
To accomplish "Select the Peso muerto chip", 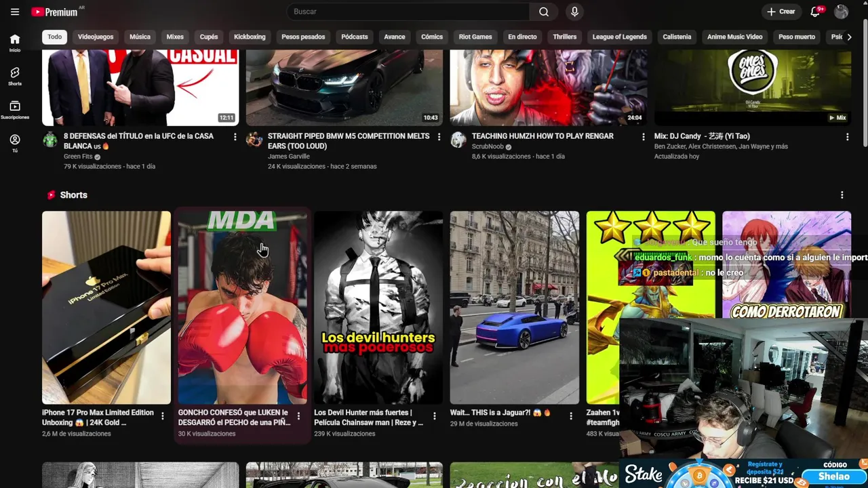I will click(797, 37).
